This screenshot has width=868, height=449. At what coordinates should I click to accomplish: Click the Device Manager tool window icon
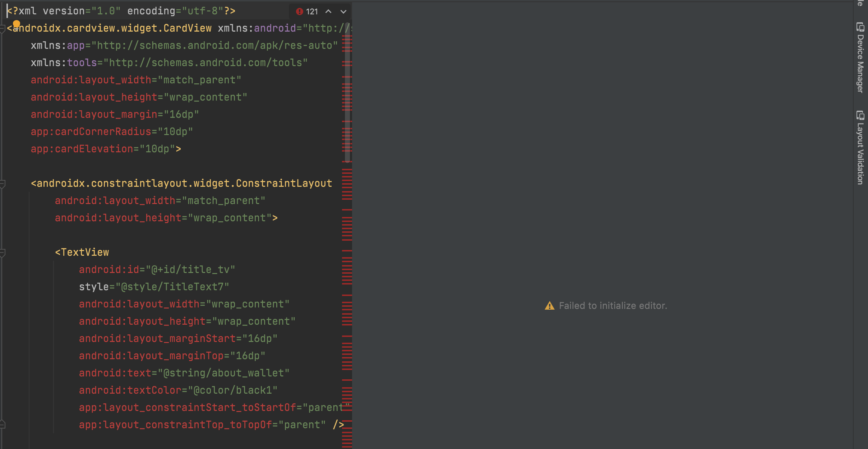point(860,27)
